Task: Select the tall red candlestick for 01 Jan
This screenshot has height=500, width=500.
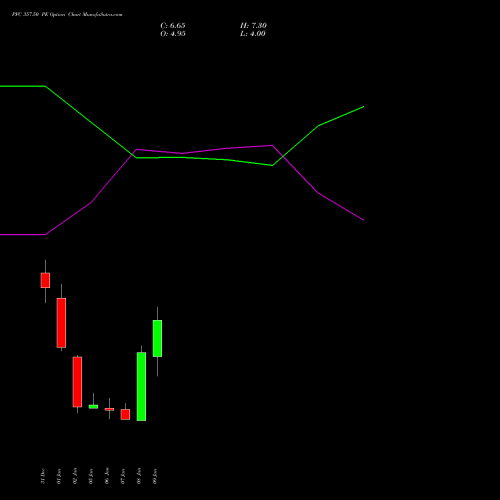Action: 61,323
